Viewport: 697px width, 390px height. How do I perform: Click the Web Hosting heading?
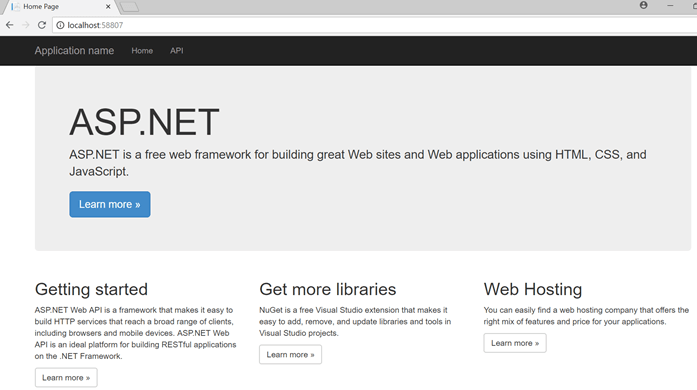click(x=533, y=289)
